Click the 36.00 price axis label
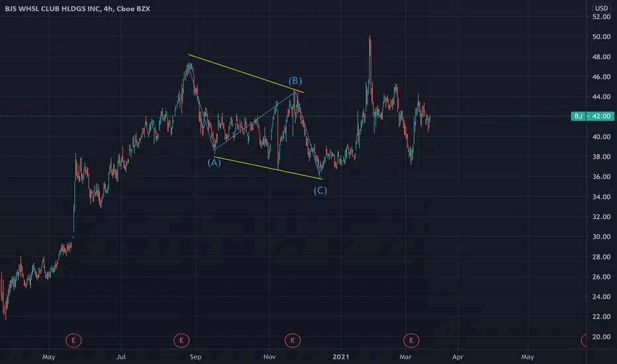617x364 pixels. [x=601, y=177]
